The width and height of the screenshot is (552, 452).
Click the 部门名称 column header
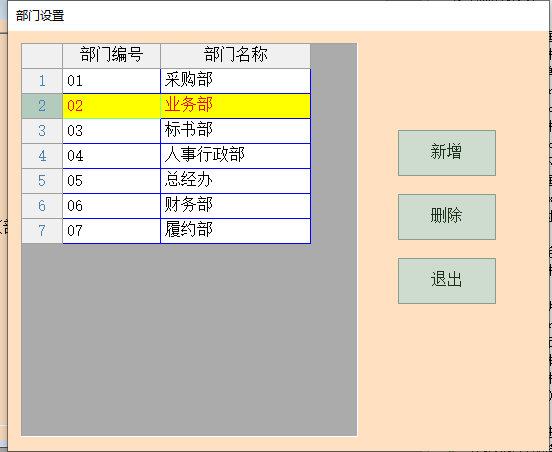[236, 56]
